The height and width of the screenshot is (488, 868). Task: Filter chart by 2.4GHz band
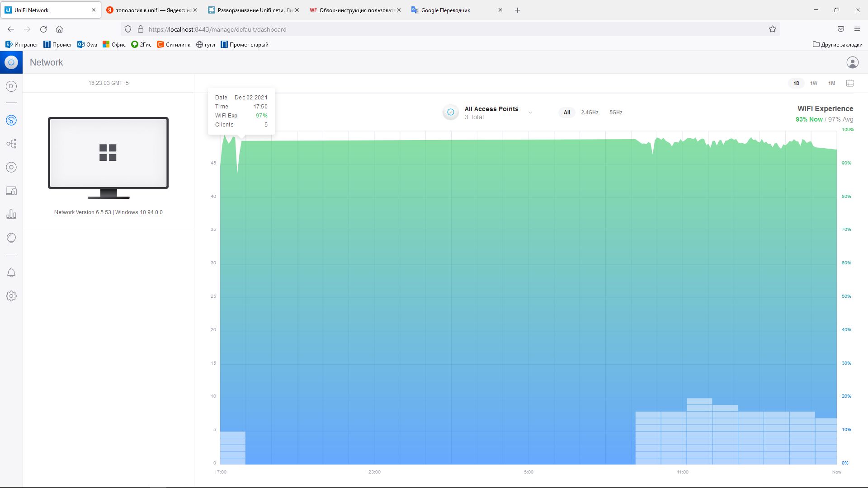590,113
